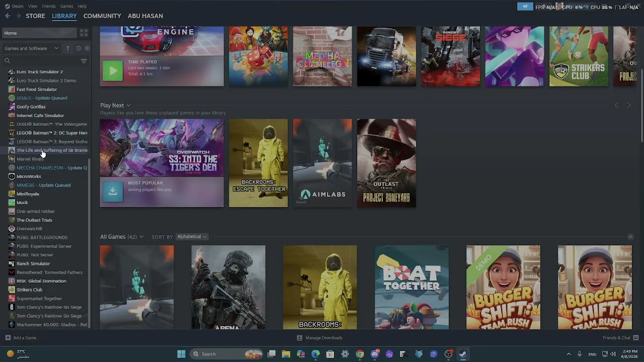Screen dimensions: 644x362
Task: Click the download button on Overwatch card
Action: pyautogui.click(x=113, y=192)
